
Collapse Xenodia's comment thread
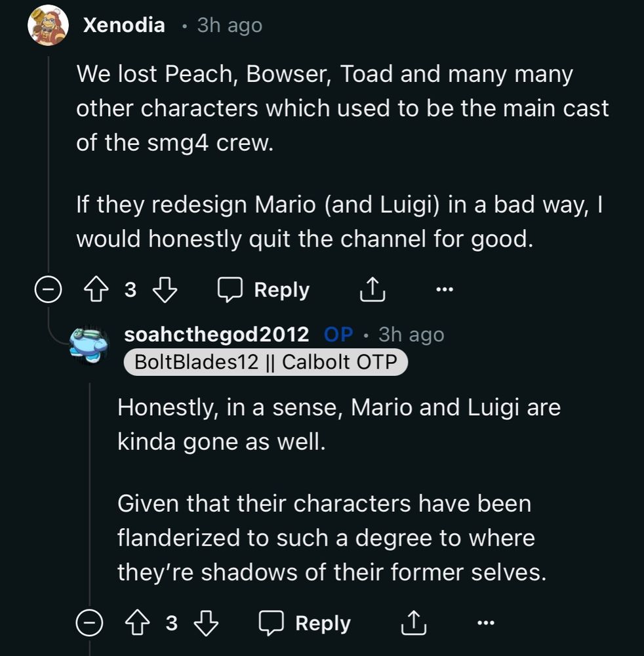tap(49, 289)
